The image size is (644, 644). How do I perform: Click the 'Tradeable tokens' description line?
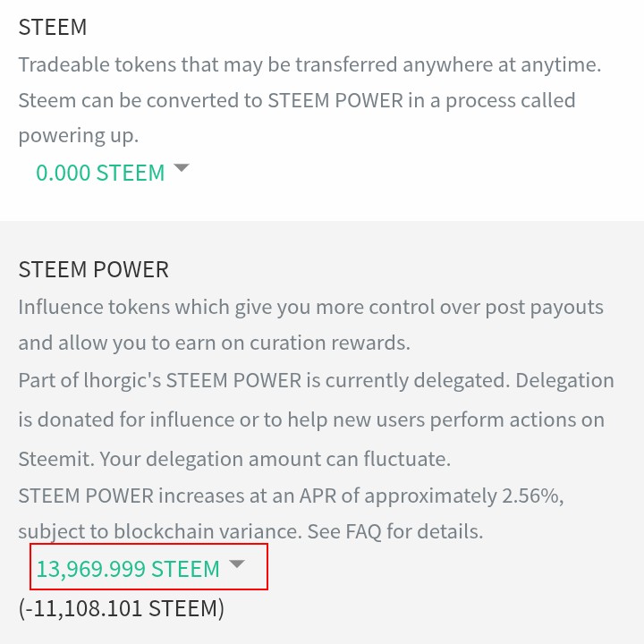pyautogui.click(x=309, y=64)
